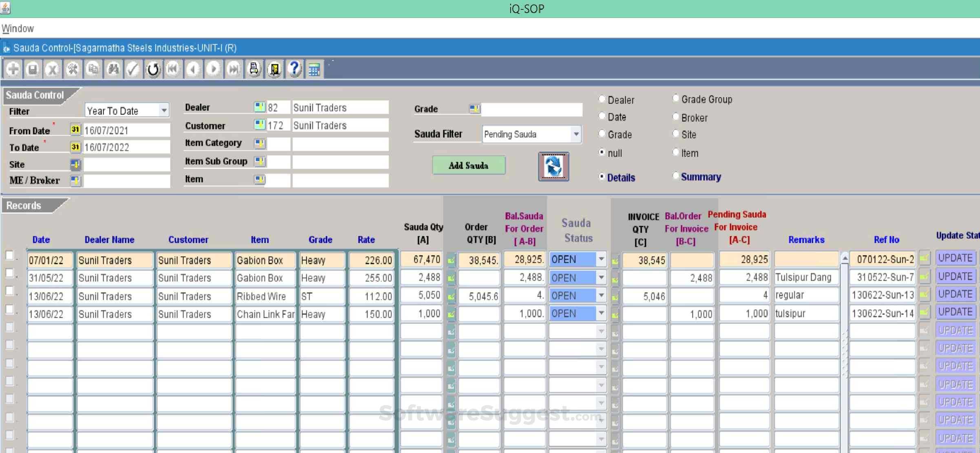Tick the checkbox on the first record row
980x453 pixels.
coord(10,256)
